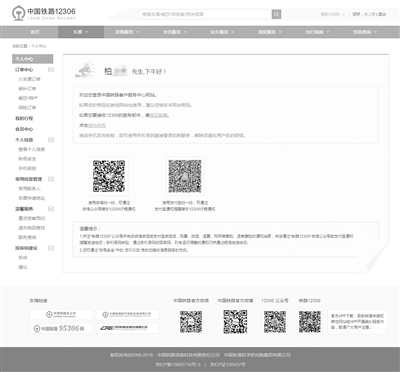Viewport: 400px width, 372px height.
Task: Open the second friendly link logo, right of China Railway
Action: 127,314
